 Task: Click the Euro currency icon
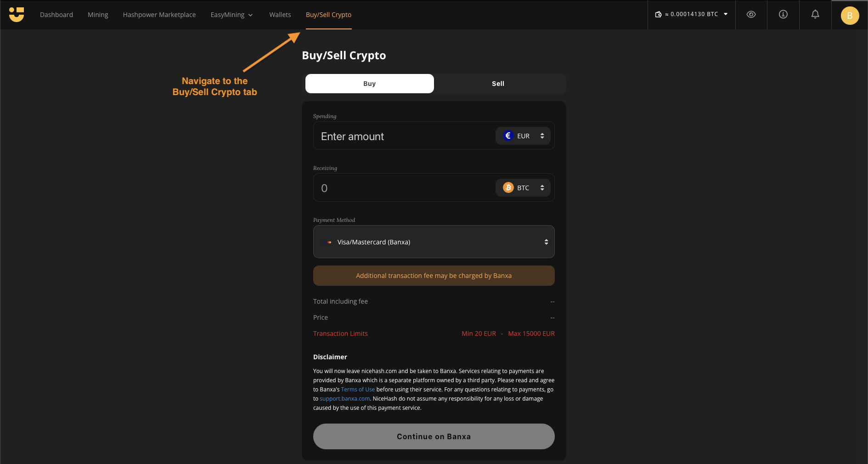tap(508, 136)
